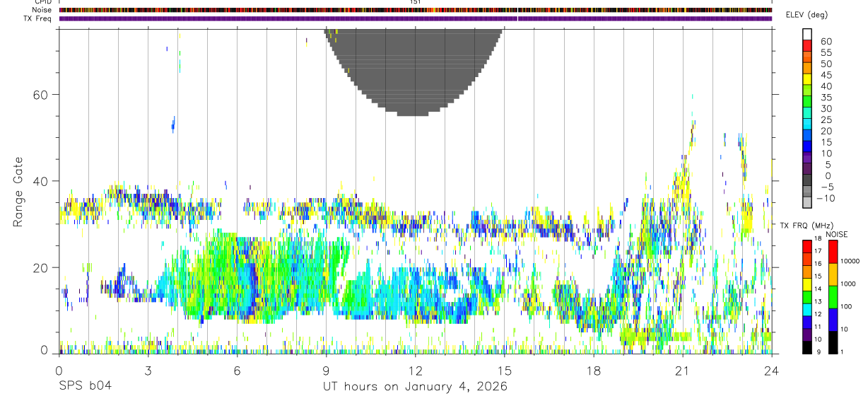Screen dimensions: 868x401
Task: Click the multicolored Noise strip above the plot
Action: click(x=416, y=10)
